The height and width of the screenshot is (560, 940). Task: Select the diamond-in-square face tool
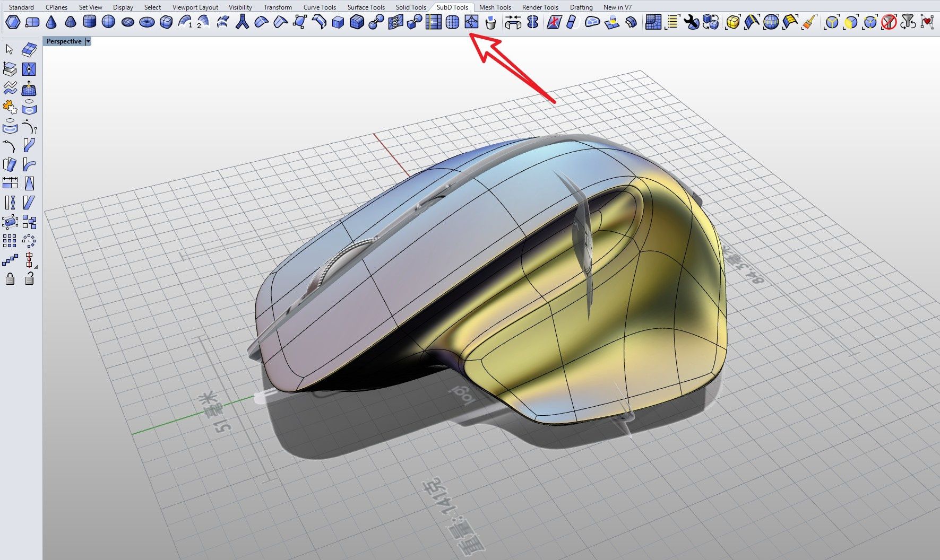pyautogui.click(x=471, y=22)
